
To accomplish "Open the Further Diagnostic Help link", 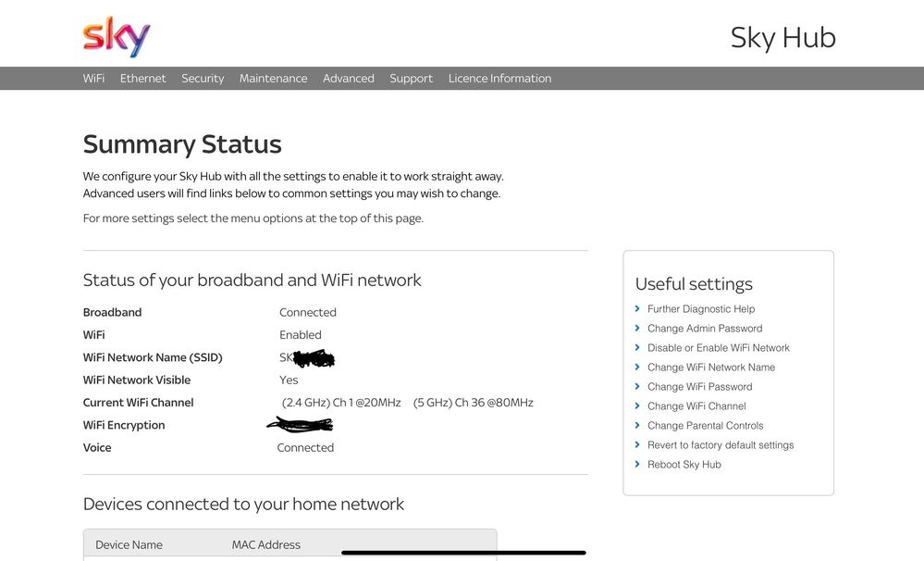I will pos(701,309).
